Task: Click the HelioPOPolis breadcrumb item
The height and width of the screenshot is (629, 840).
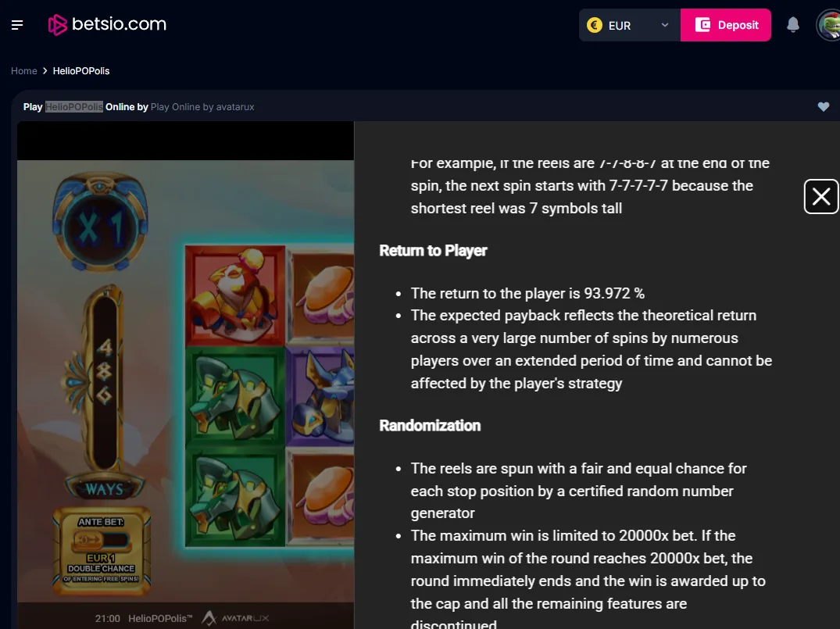Action: coord(81,71)
